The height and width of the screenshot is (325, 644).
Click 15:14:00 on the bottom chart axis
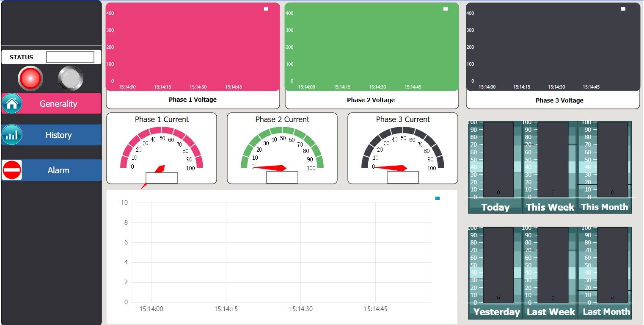151,309
